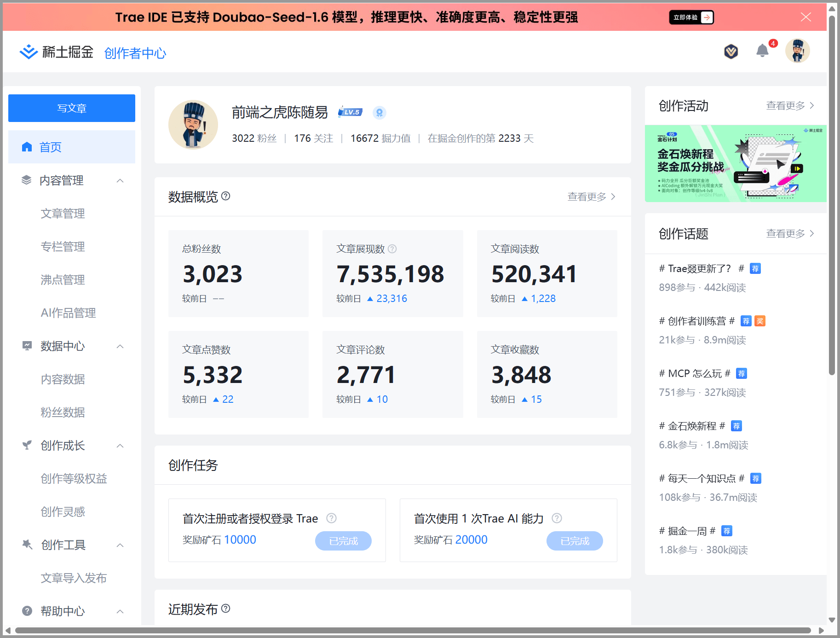This screenshot has height=638, width=840.
Task: Click the 数据中心 chart icon
Action: [x=27, y=346]
